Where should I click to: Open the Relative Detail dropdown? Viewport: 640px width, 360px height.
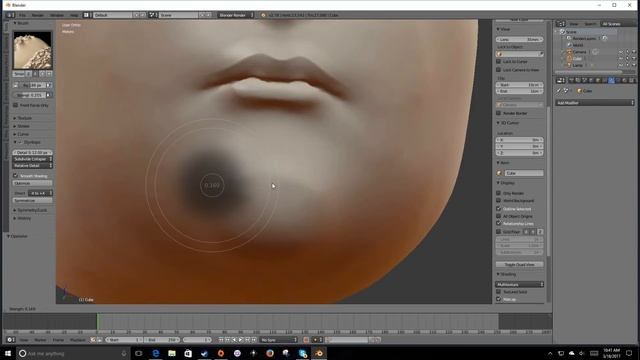point(33,165)
